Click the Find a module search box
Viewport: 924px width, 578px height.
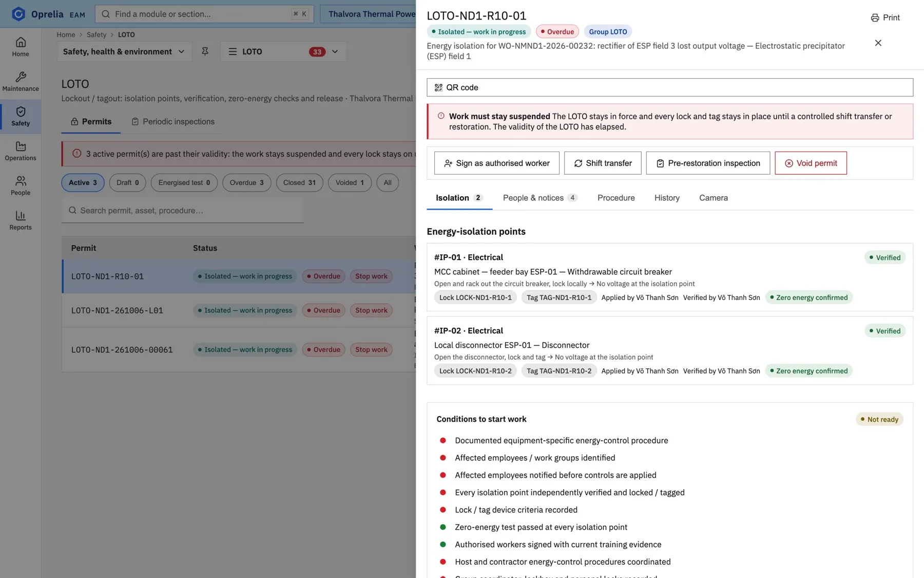click(x=204, y=14)
